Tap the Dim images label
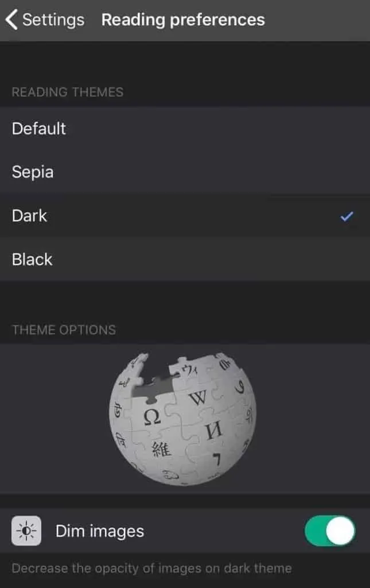The width and height of the screenshot is (370, 588). pos(100,531)
